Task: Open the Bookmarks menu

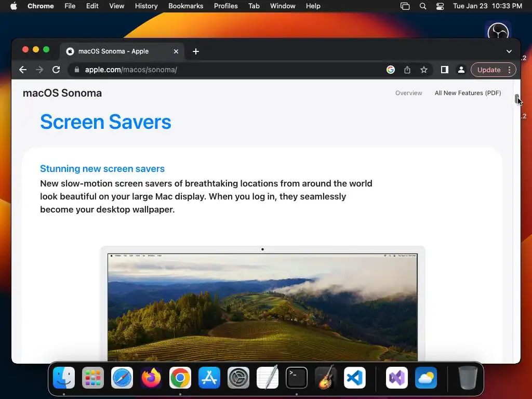Action: 185,6
